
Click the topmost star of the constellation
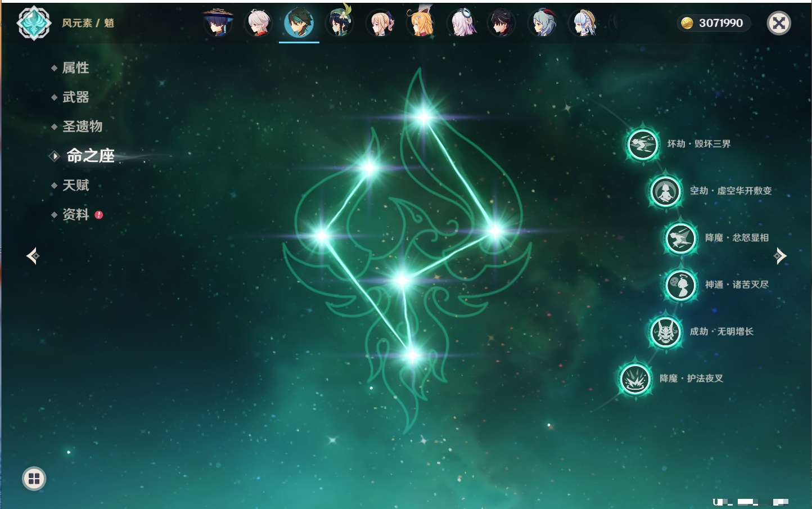point(423,117)
